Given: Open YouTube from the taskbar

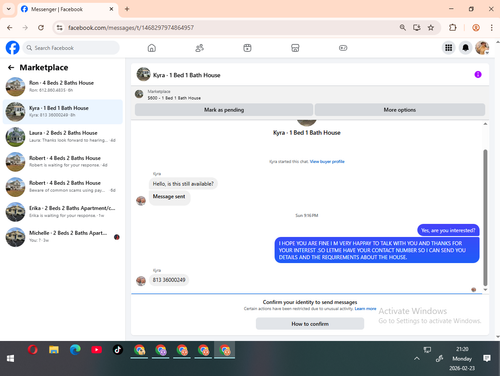Looking at the screenshot, I should tap(97, 350).
